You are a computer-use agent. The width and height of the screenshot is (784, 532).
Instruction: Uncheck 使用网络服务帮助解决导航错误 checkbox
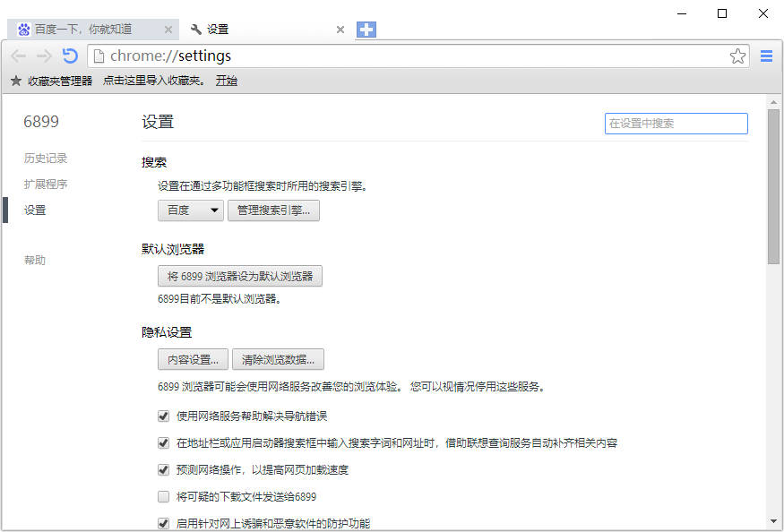(163, 416)
